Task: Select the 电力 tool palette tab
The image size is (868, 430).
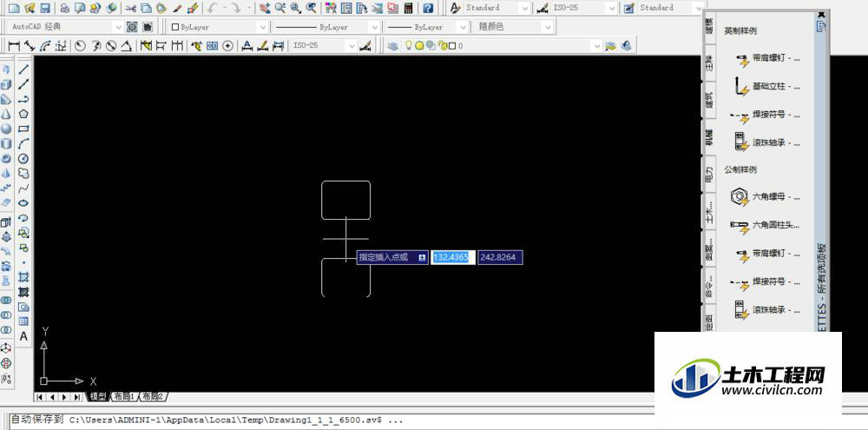Action: 709,174
